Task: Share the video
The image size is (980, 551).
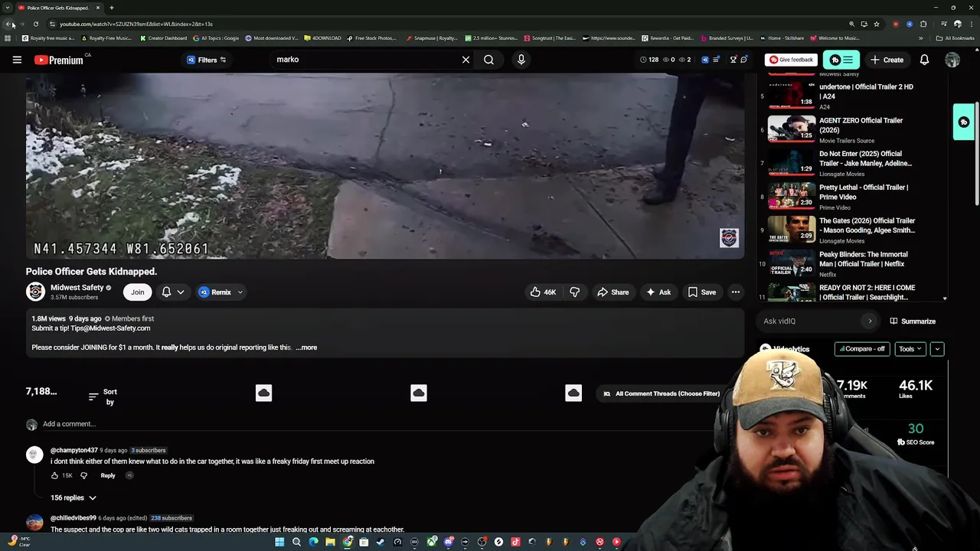Action: [x=612, y=292]
